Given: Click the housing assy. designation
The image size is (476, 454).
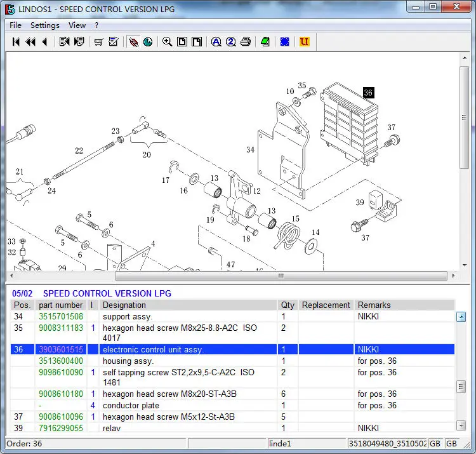Looking at the screenshot, I should (x=128, y=361).
